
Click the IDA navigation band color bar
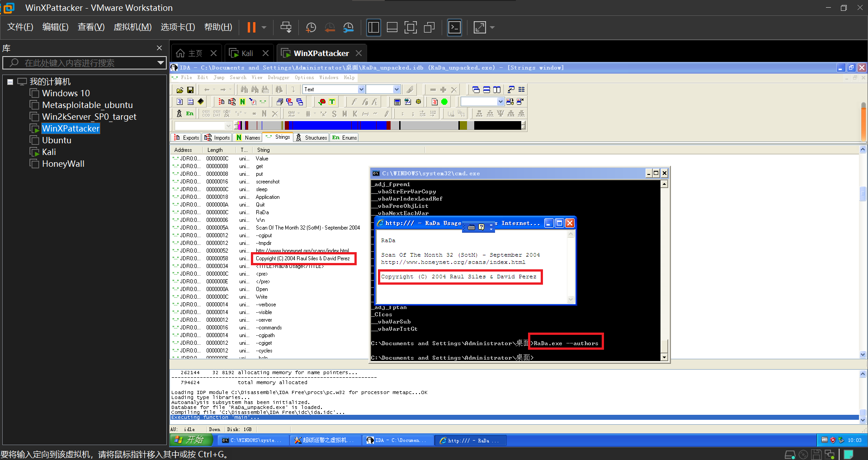point(380,125)
